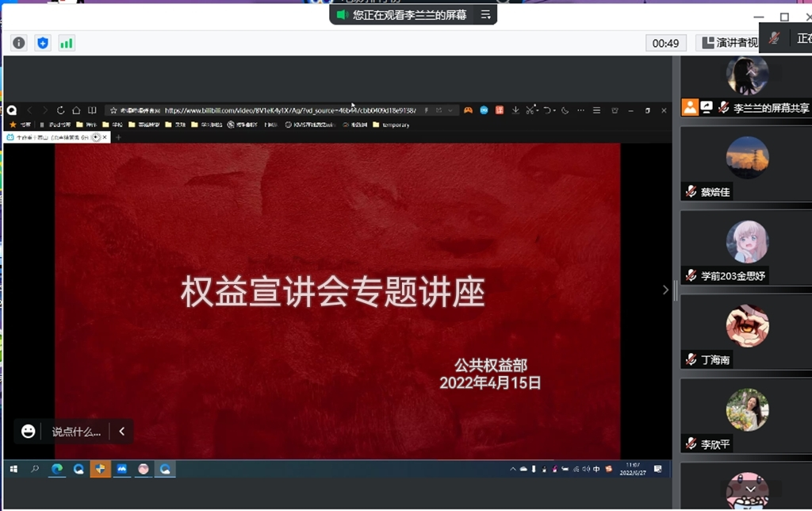812x511 pixels.
Task: Collapse the participant side panel arrow
Action: pyautogui.click(x=665, y=290)
